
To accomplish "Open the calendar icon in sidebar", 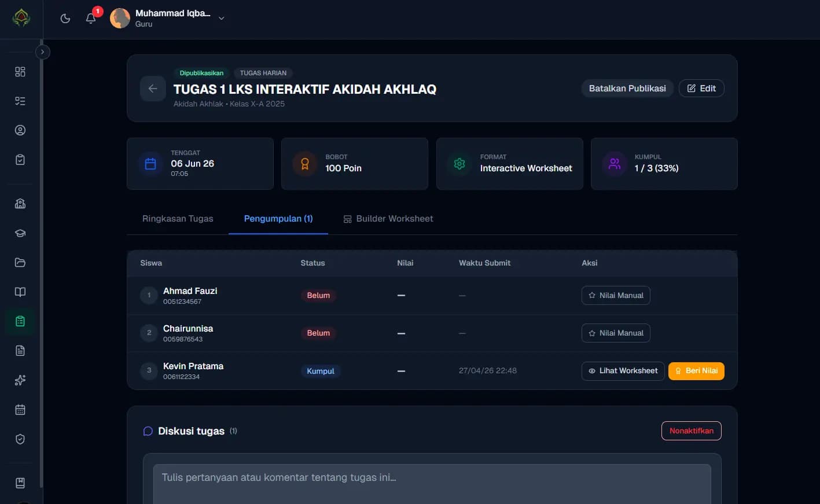I will [x=20, y=410].
